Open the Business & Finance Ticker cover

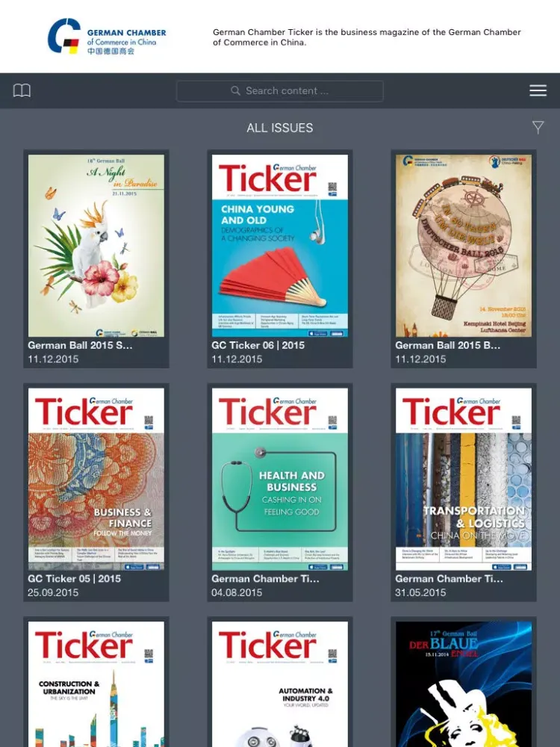click(96, 479)
